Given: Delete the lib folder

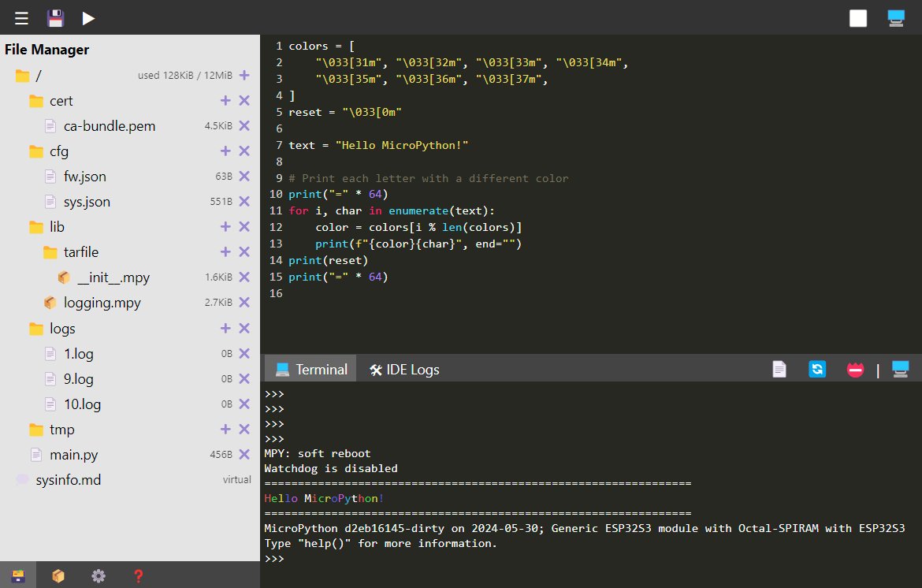Looking at the screenshot, I should pos(244,226).
